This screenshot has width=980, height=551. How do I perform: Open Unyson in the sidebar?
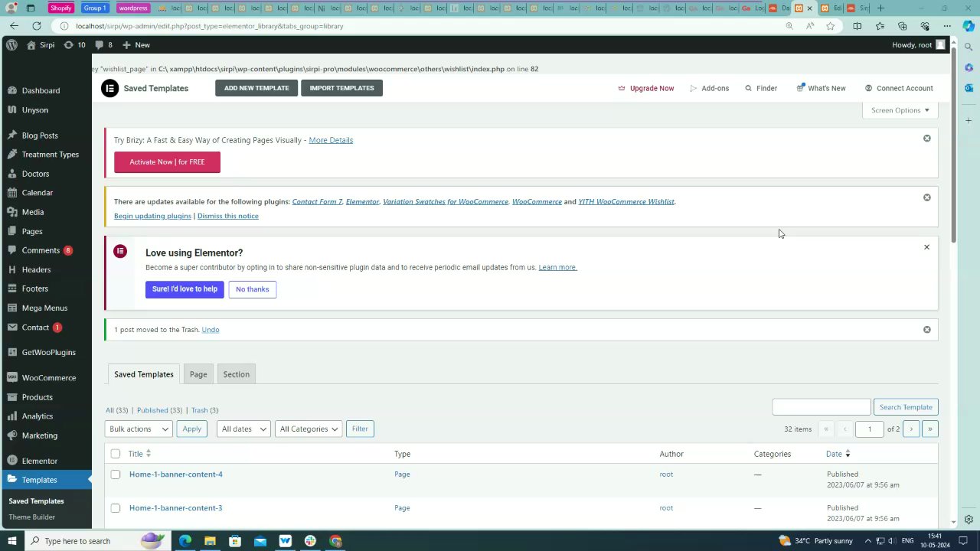click(x=34, y=109)
